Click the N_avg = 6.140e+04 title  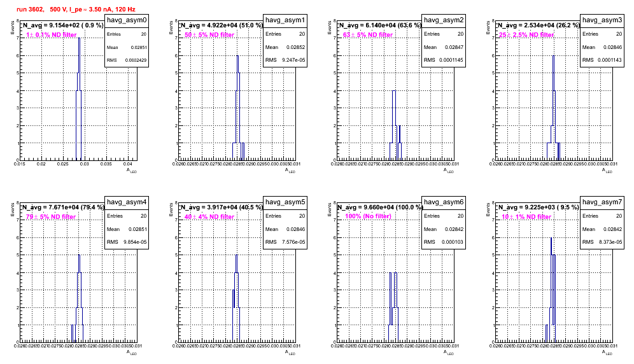[379, 25]
